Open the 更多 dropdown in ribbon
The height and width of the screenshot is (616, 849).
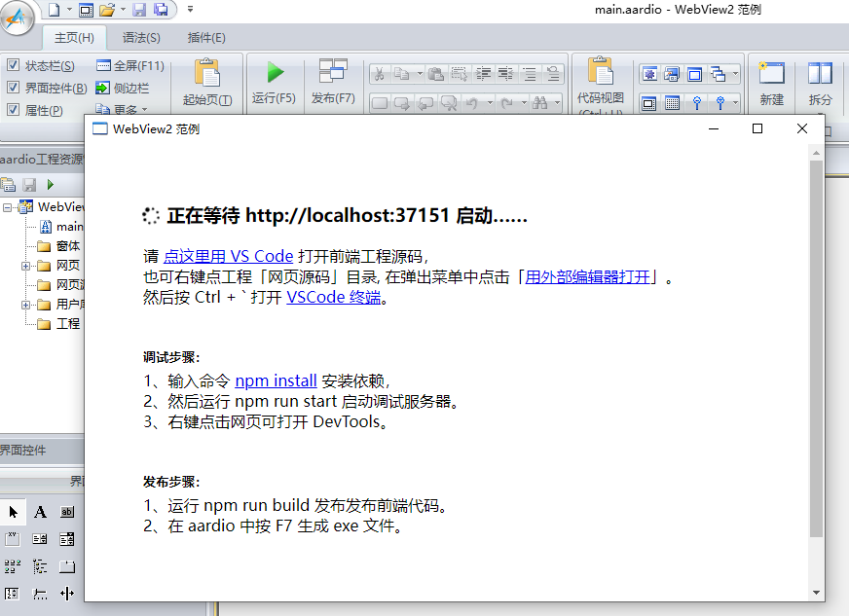click(x=122, y=110)
